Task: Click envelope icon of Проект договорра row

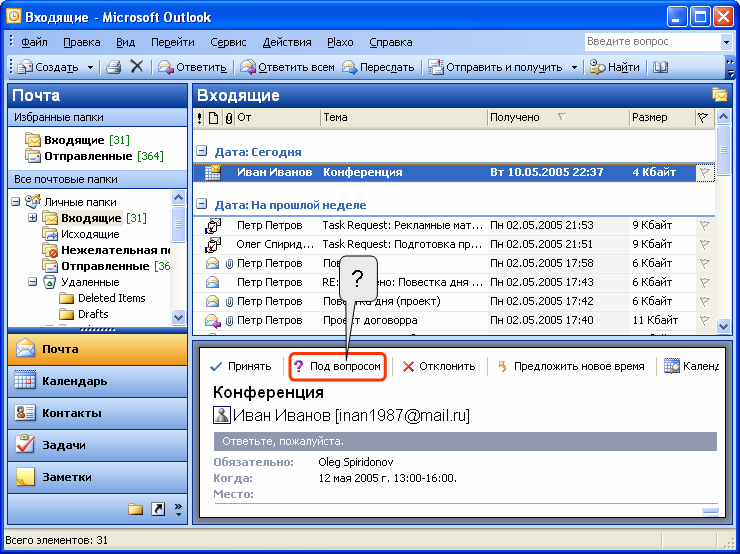Action: [x=213, y=321]
